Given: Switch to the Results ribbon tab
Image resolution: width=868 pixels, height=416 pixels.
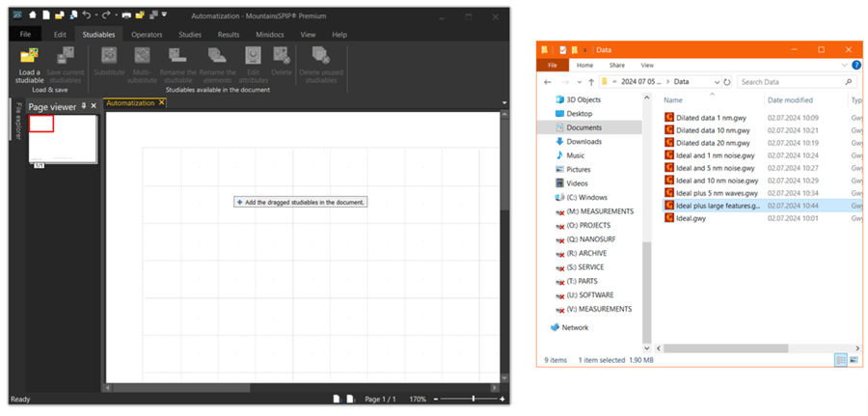Looking at the screenshot, I should [x=229, y=35].
